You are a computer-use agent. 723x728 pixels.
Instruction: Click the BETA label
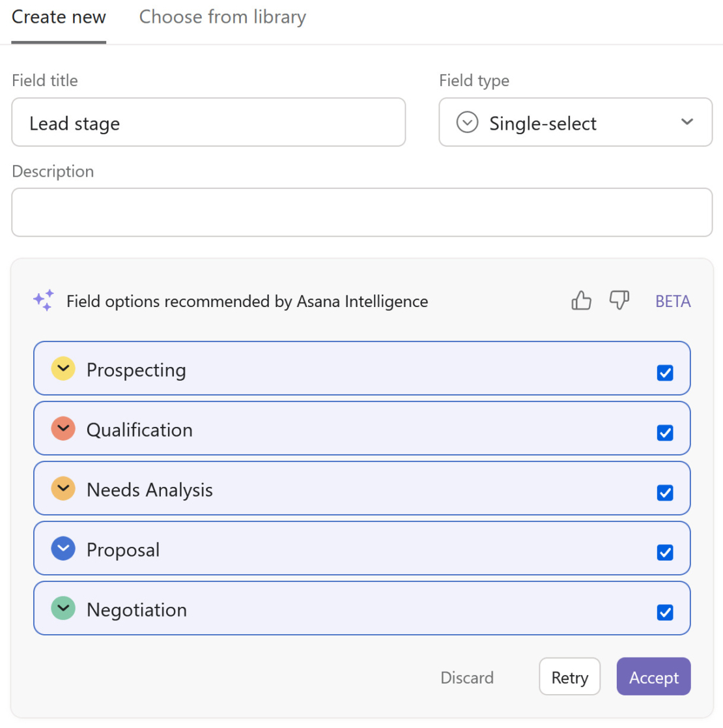(673, 300)
